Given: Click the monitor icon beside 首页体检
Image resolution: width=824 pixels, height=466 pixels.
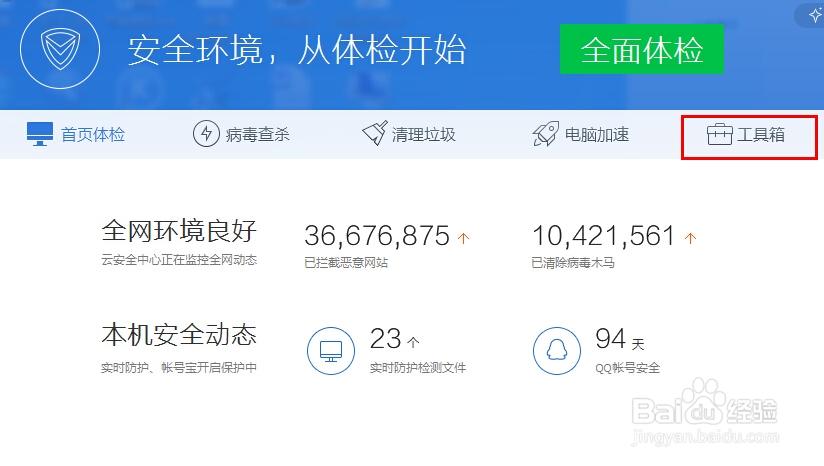Looking at the screenshot, I should click(40, 134).
